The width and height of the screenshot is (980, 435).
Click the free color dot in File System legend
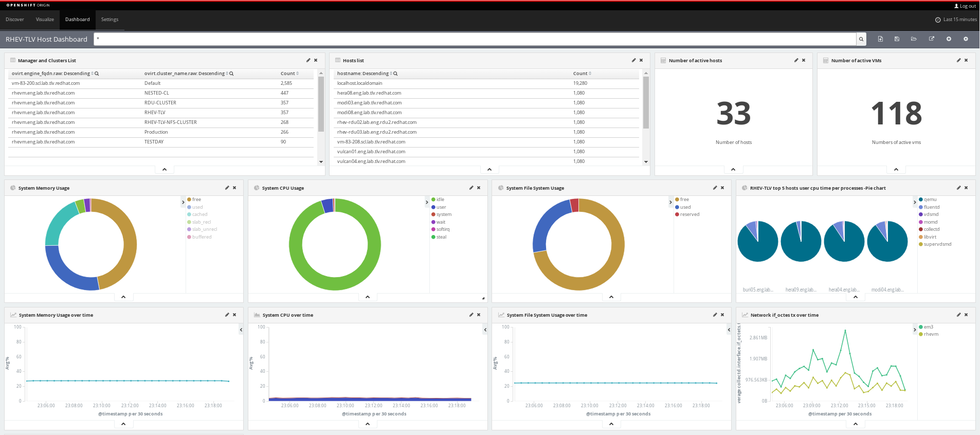click(x=677, y=200)
